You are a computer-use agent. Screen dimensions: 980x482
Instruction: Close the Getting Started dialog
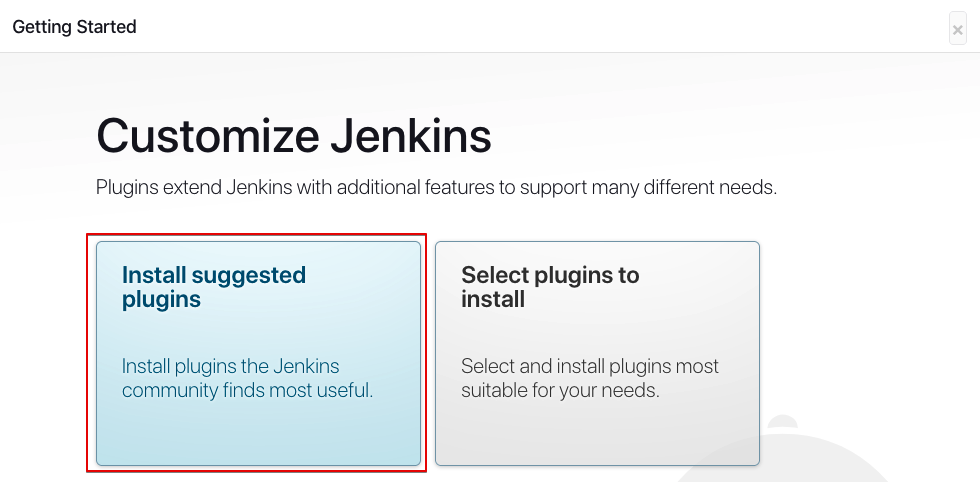point(958,29)
